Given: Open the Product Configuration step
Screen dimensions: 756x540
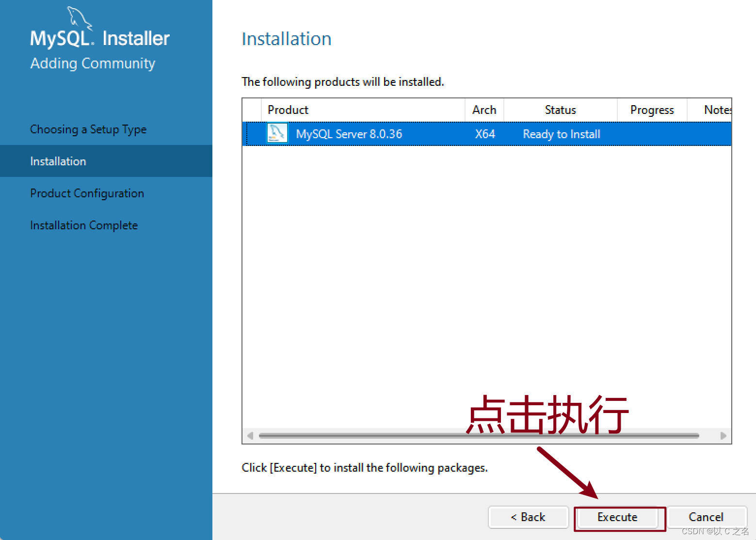Looking at the screenshot, I should tap(87, 193).
